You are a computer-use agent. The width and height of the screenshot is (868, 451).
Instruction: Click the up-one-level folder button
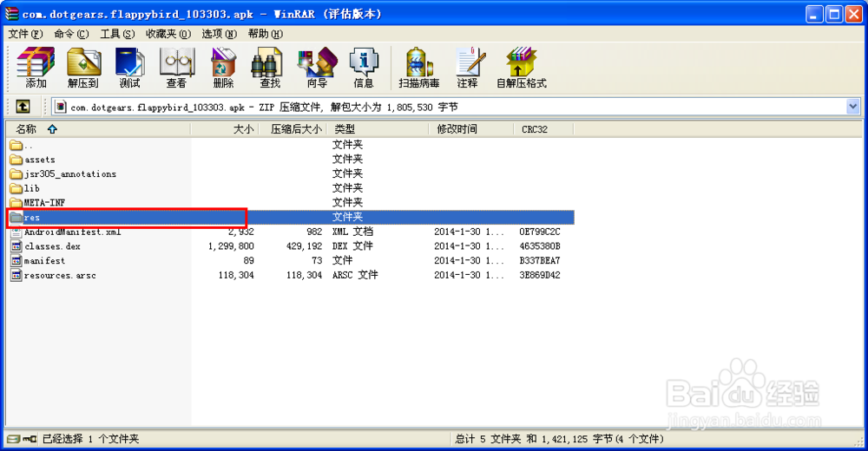[23, 107]
